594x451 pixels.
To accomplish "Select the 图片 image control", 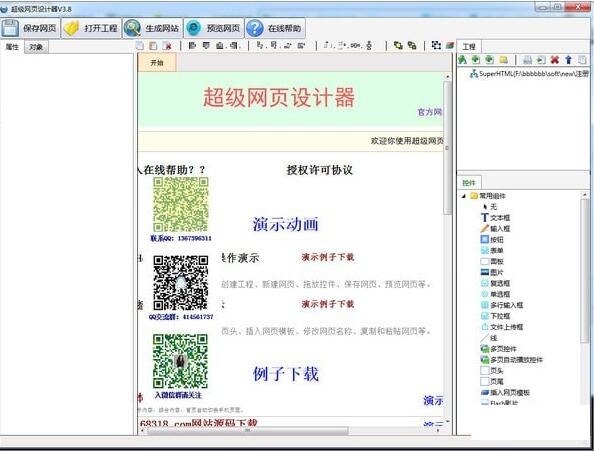I will 492,272.
